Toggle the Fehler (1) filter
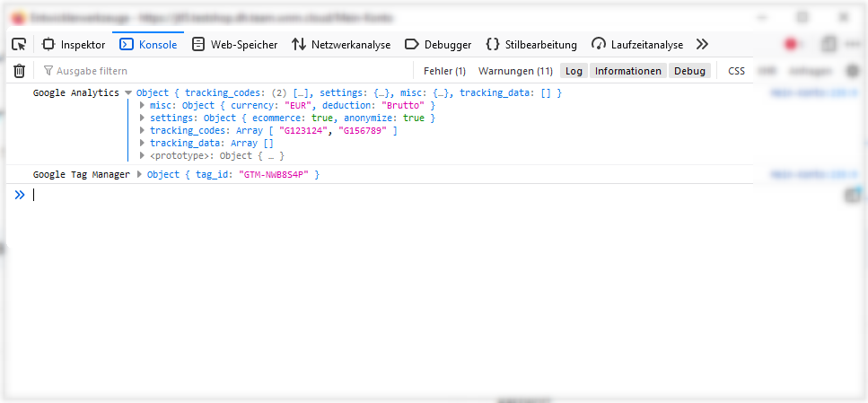Image resolution: width=868 pixels, height=403 pixels. pos(444,71)
